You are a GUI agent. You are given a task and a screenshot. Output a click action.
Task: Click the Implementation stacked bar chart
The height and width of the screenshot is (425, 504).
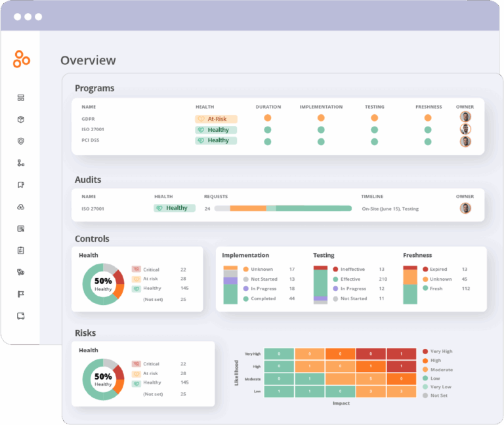pyautogui.click(x=230, y=285)
